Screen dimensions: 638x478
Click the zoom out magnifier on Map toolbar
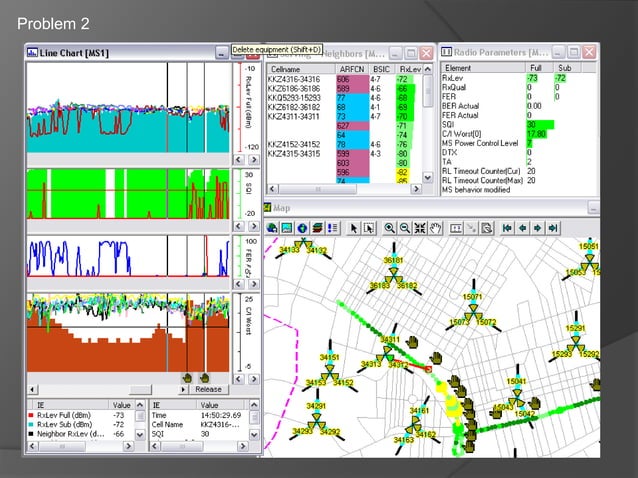(404, 228)
